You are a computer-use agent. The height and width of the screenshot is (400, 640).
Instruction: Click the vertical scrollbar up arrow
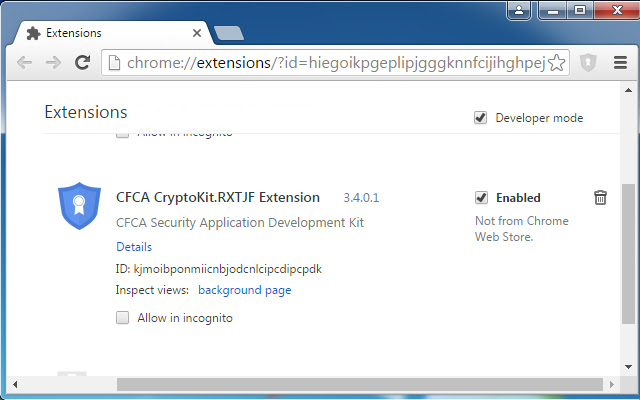[x=628, y=90]
